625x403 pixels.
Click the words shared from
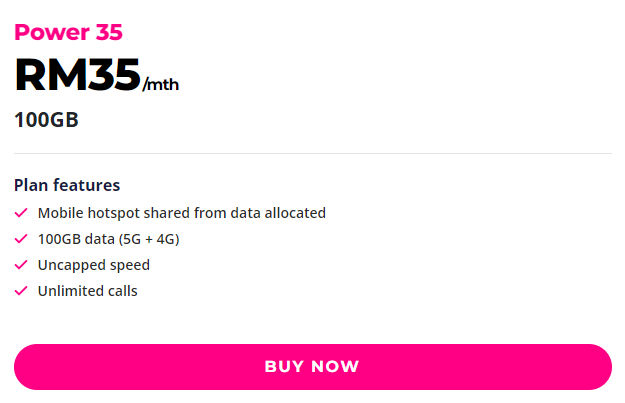pyautogui.click(x=185, y=213)
